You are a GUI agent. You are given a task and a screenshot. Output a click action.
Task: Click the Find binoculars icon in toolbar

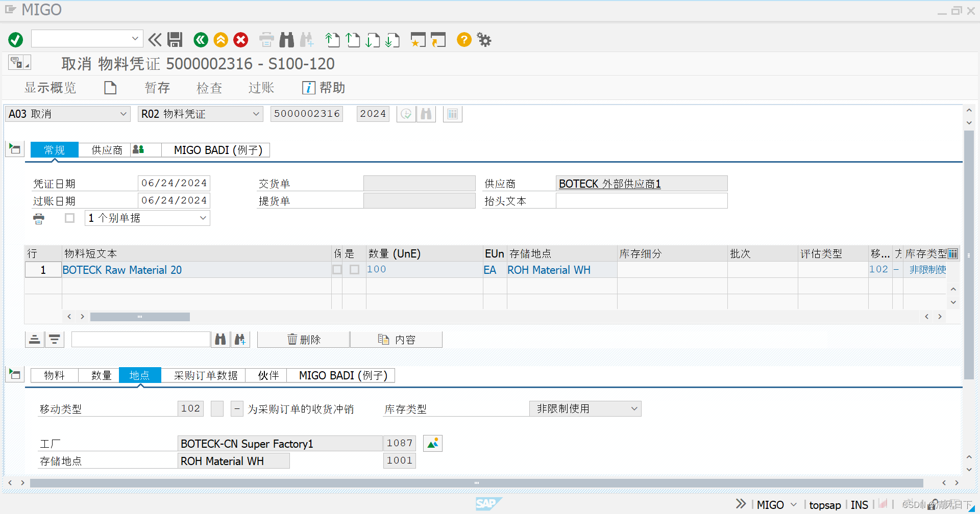click(287, 40)
